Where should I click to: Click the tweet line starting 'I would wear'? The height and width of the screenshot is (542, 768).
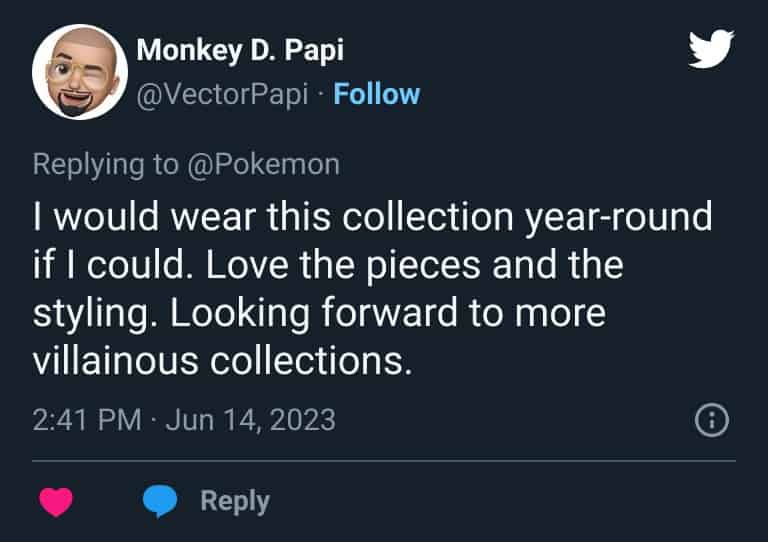tap(372, 217)
